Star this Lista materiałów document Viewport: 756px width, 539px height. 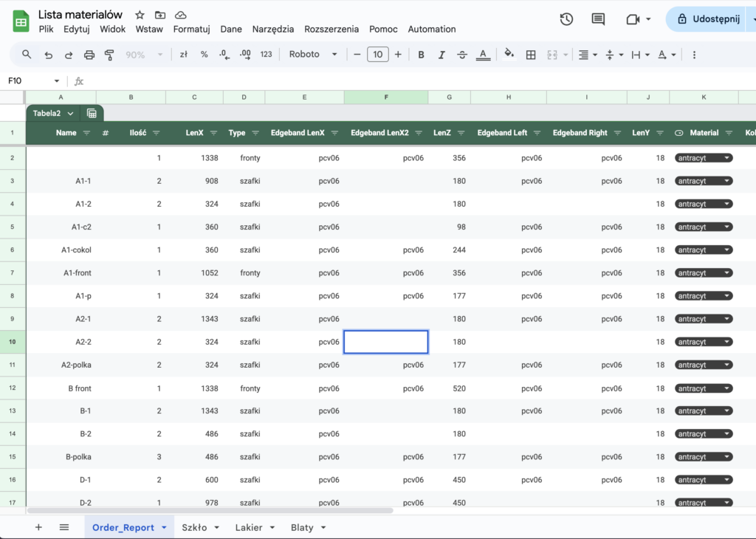coord(140,15)
